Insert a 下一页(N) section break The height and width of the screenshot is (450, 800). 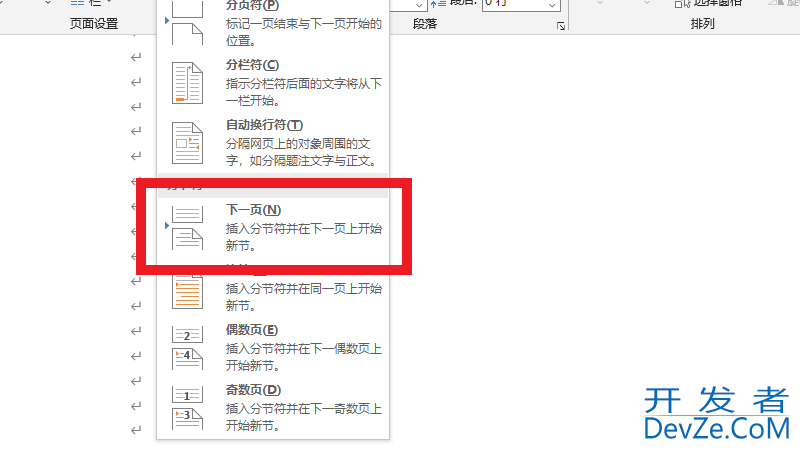pyautogui.click(x=273, y=228)
